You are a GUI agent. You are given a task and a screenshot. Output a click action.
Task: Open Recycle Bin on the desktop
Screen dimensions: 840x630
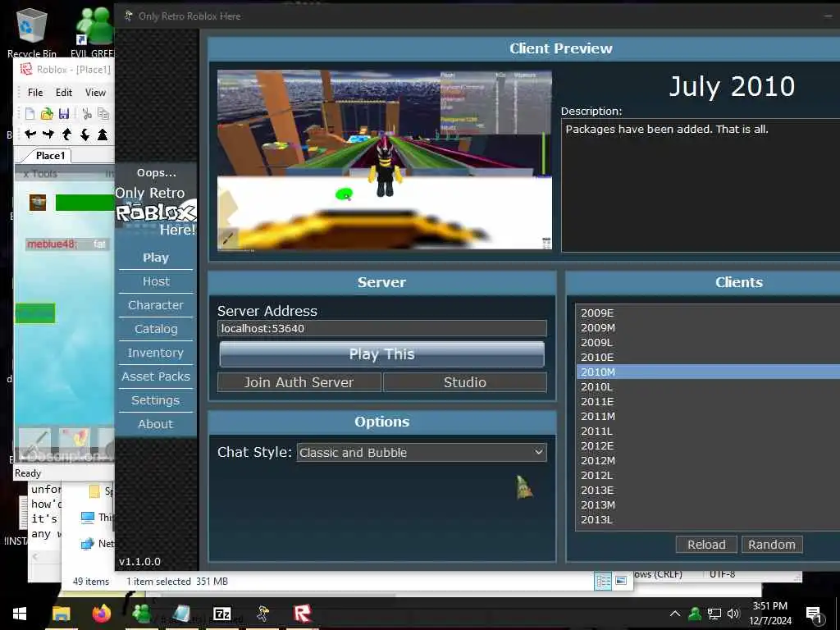[32, 32]
